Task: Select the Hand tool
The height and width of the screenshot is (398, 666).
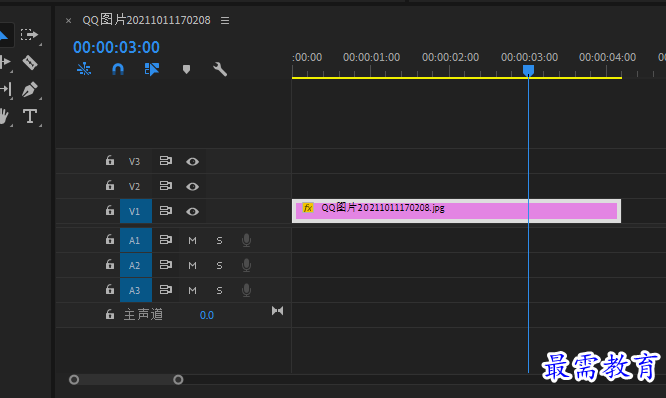Action: (x=4, y=116)
